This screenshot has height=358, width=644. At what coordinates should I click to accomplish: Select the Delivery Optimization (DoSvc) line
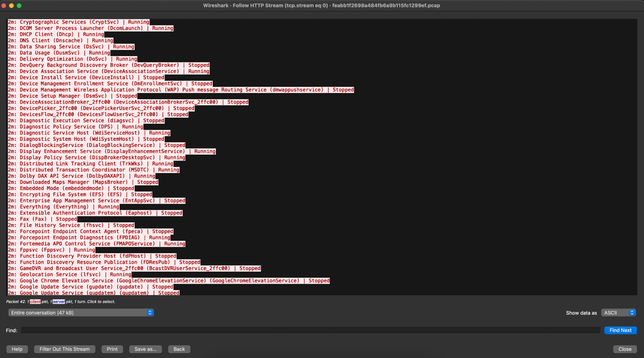[72, 59]
